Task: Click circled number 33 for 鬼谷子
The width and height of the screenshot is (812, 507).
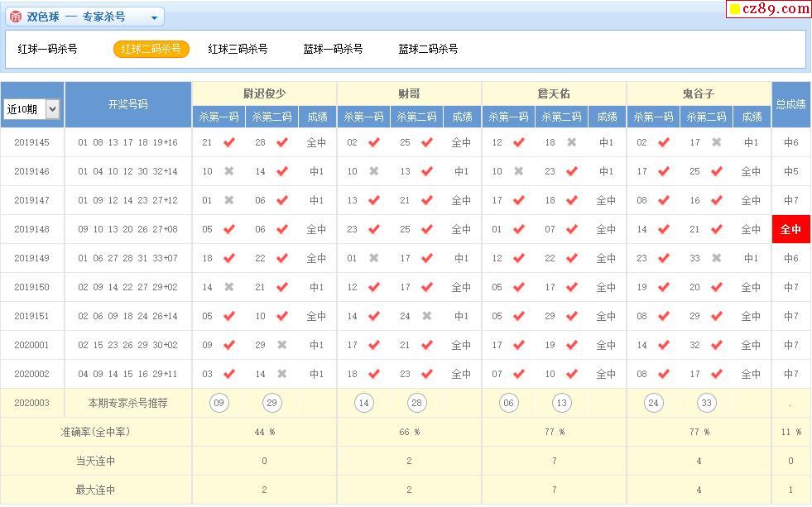Action: pyautogui.click(x=707, y=403)
